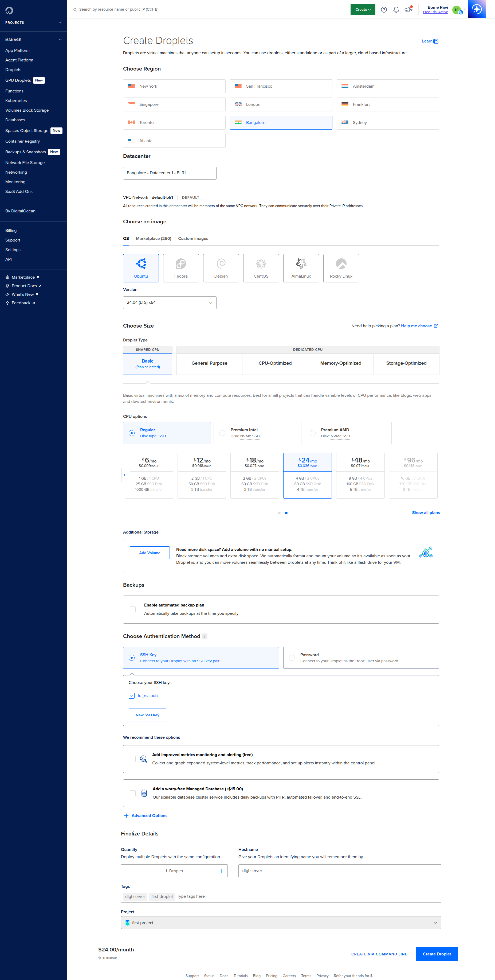The height and width of the screenshot is (980, 495).
Task: Select the Ubuntu operating system image
Action: (141, 268)
